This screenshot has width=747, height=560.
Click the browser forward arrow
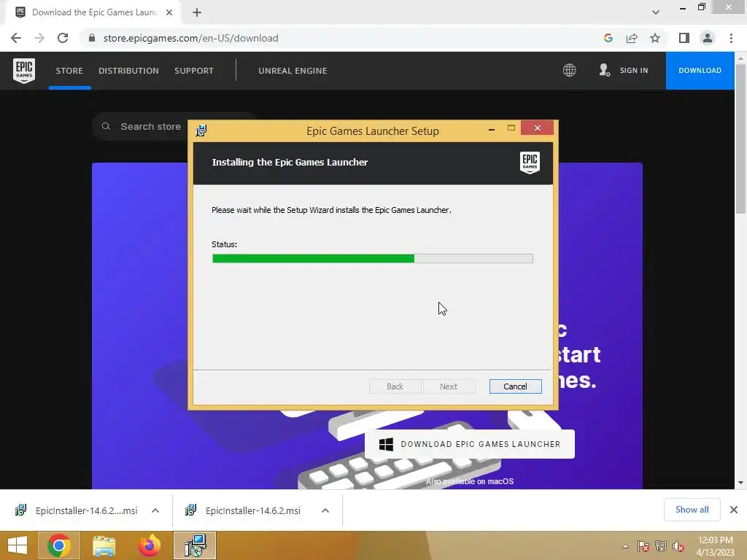39,38
